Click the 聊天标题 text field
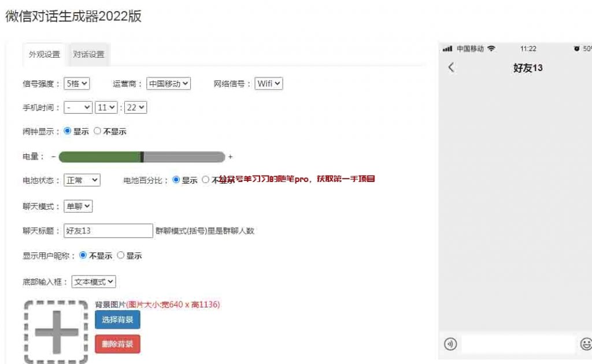This screenshot has width=592, height=364. click(108, 231)
